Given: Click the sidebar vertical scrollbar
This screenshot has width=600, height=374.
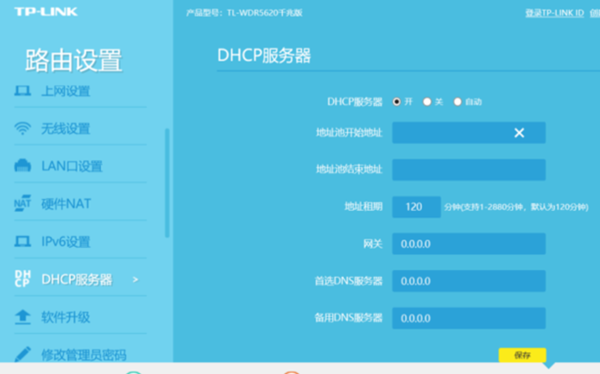Looking at the screenshot, I should pos(167,183).
